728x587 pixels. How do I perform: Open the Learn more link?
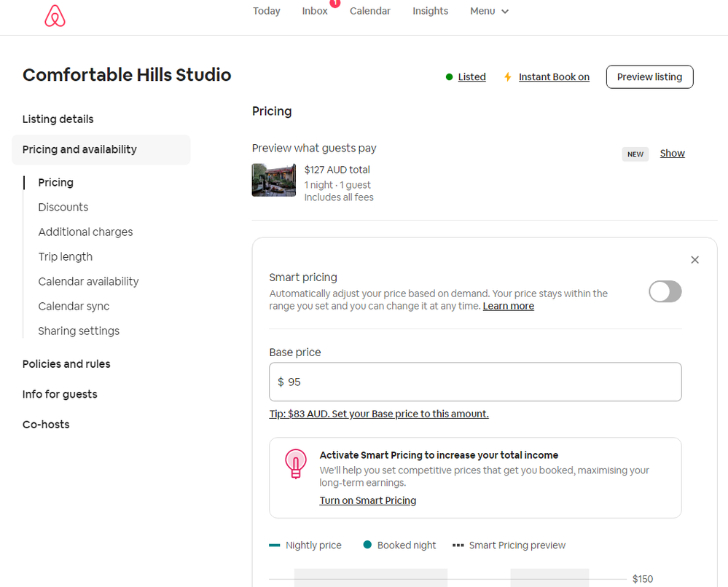(508, 306)
